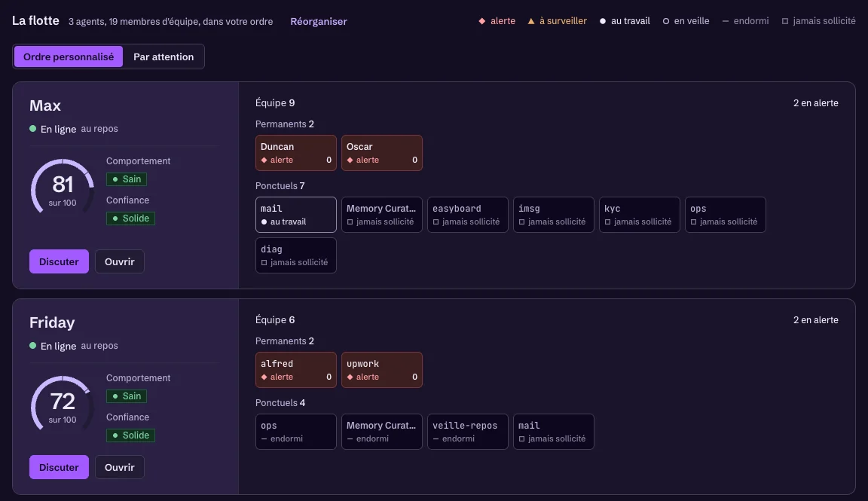This screenshot has width=868, height=501.
Task: Open Friday's veille-repos endormi card
Action: (x=467, y=432)
